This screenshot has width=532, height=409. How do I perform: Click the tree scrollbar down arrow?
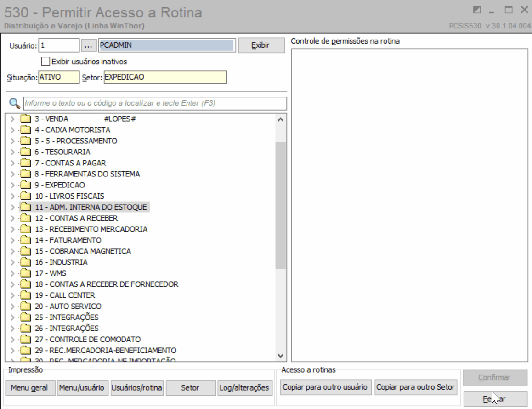pyautogui.click(x=281, y=356)
